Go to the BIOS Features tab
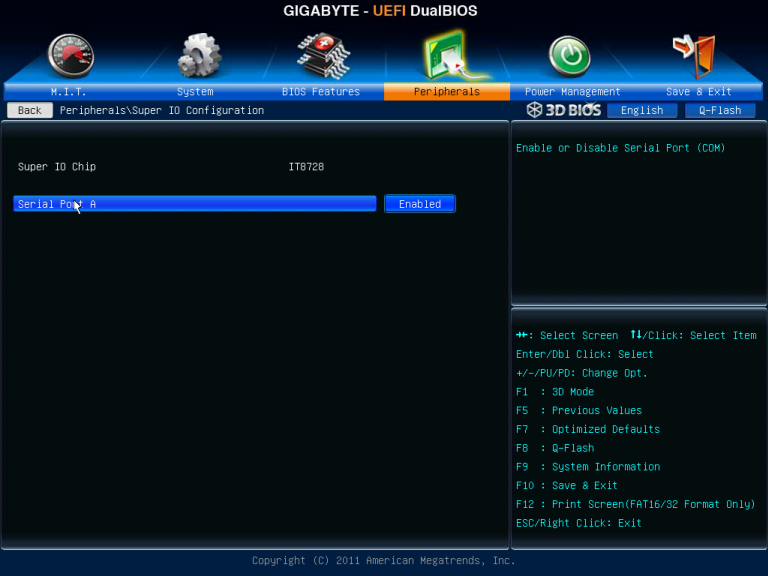Screen dimensions: 768x576 [x=321, y=92]
